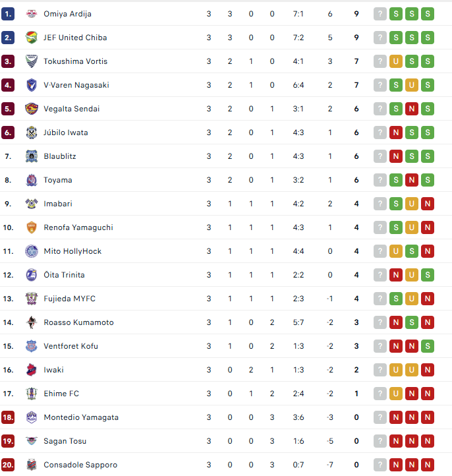Click the Consadole Sapporo team logo
452x476 pixels.
[32, 465]
